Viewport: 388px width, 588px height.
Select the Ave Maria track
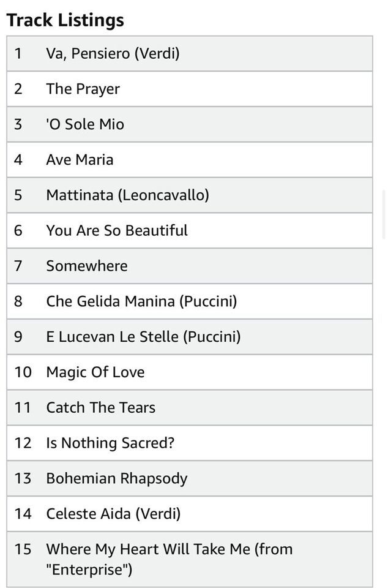coord(190,160)
